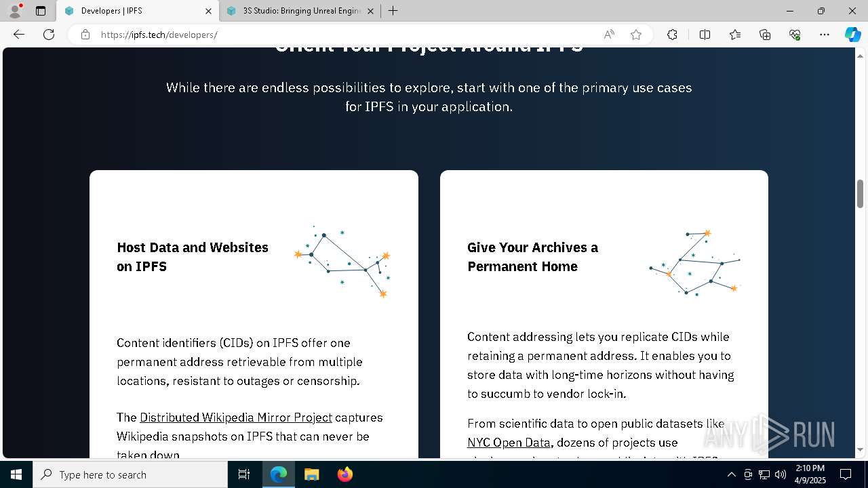This screenshot has height=488, width=868.
Task: Open network status tray icon
Action: click(x=764, y=474)
